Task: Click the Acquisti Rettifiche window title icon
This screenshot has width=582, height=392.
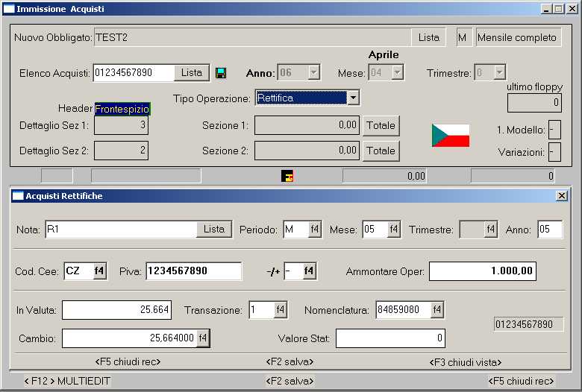Action: 17,196
